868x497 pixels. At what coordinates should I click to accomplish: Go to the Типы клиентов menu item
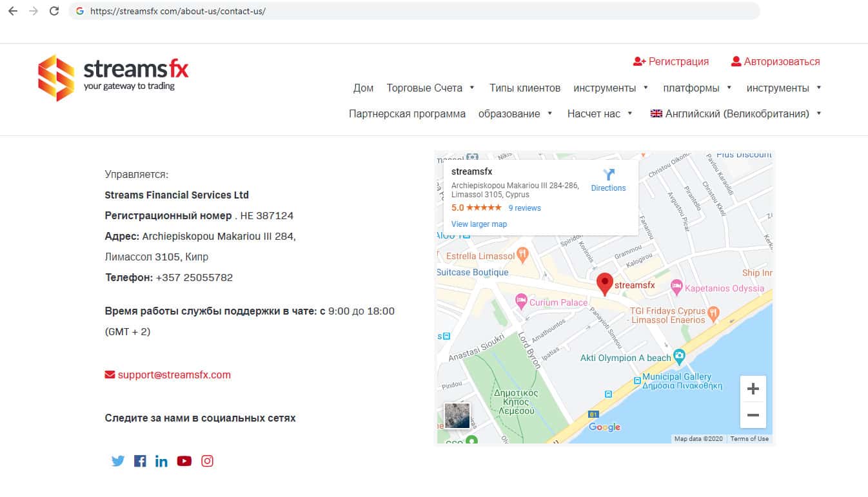pos(524,88)
